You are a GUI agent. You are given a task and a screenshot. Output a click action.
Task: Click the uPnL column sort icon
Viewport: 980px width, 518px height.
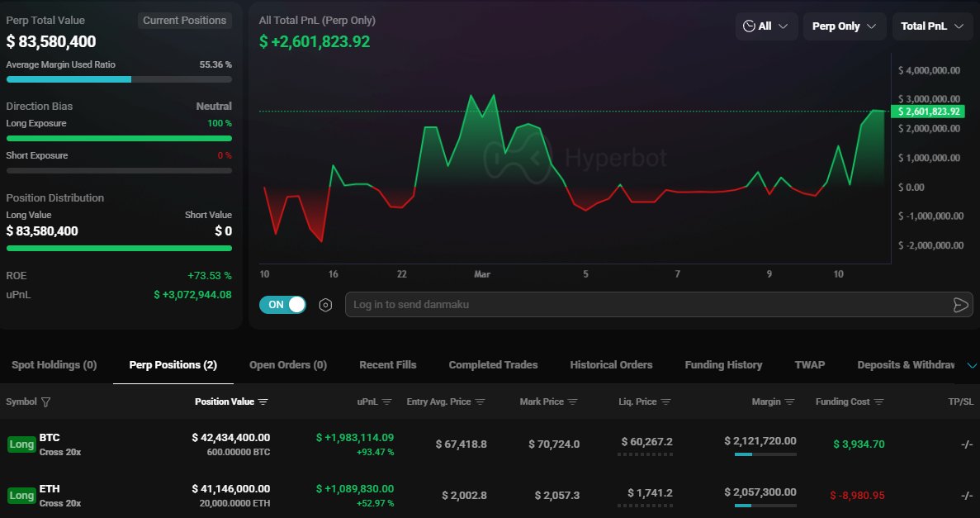388,402
